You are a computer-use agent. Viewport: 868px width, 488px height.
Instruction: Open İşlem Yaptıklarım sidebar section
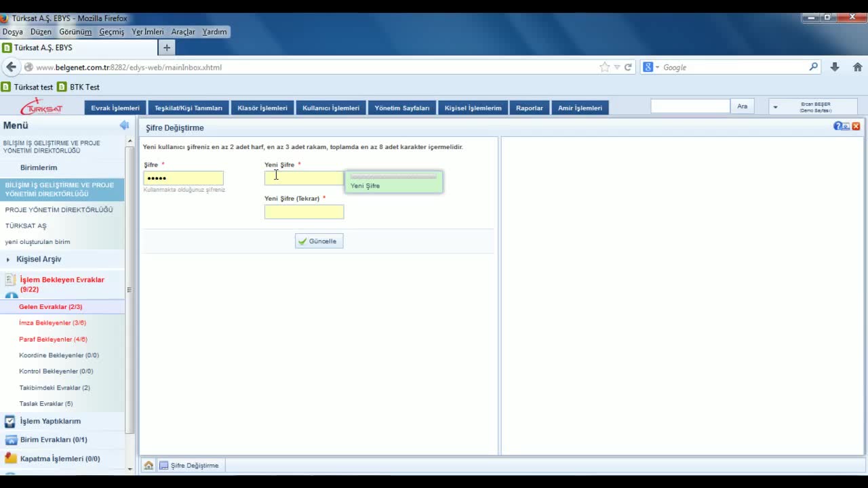(50, 421)
